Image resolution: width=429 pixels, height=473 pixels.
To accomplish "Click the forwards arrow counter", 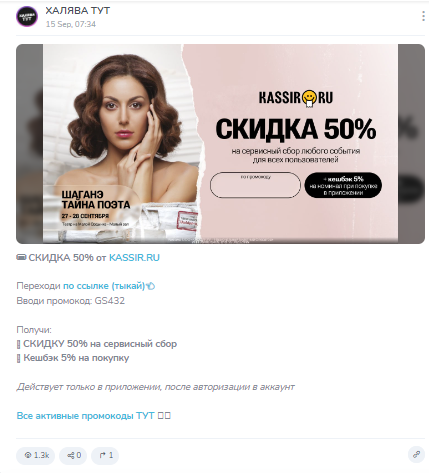I will [x=105, y=455].
